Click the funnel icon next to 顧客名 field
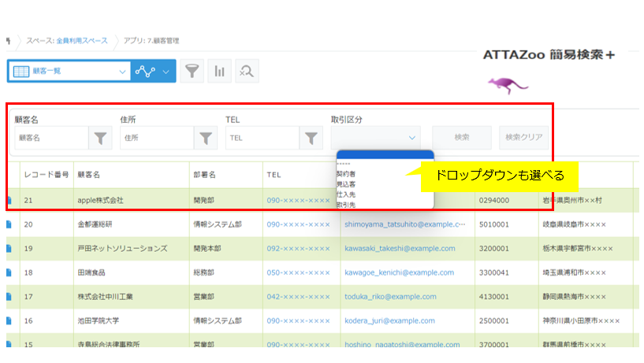Screen dimensions: 644x363 (101, 138)
